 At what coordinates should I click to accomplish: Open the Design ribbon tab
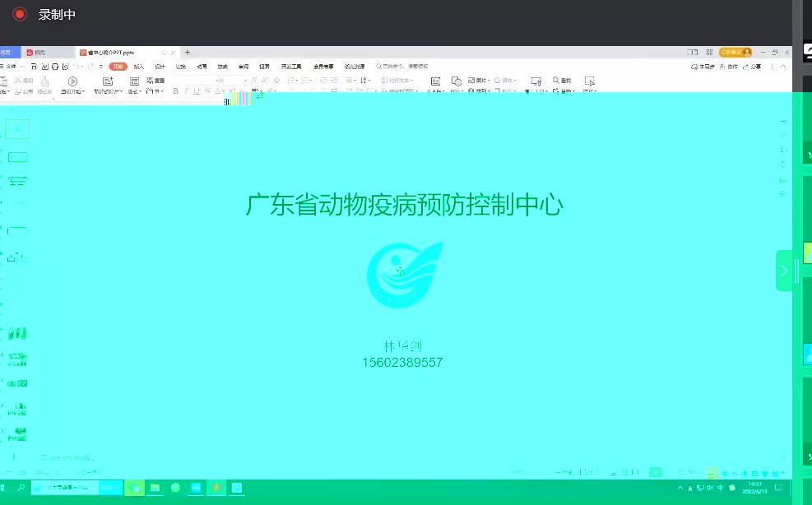tap(160, 67)
